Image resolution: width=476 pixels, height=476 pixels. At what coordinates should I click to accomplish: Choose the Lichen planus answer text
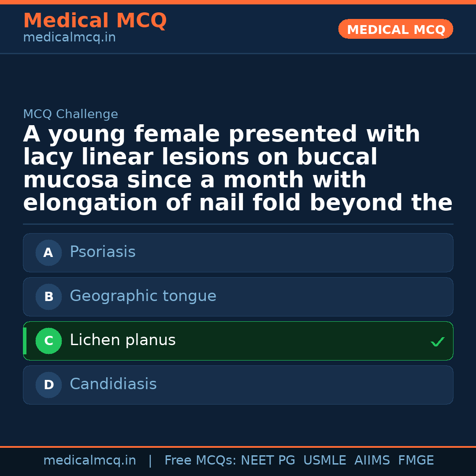pyautogui.click(x=123, y=340)
